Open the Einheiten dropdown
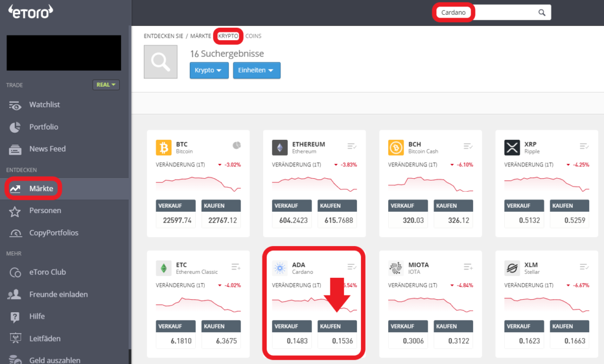This screenshot has height=364, width=604. [x=257, y=70]
